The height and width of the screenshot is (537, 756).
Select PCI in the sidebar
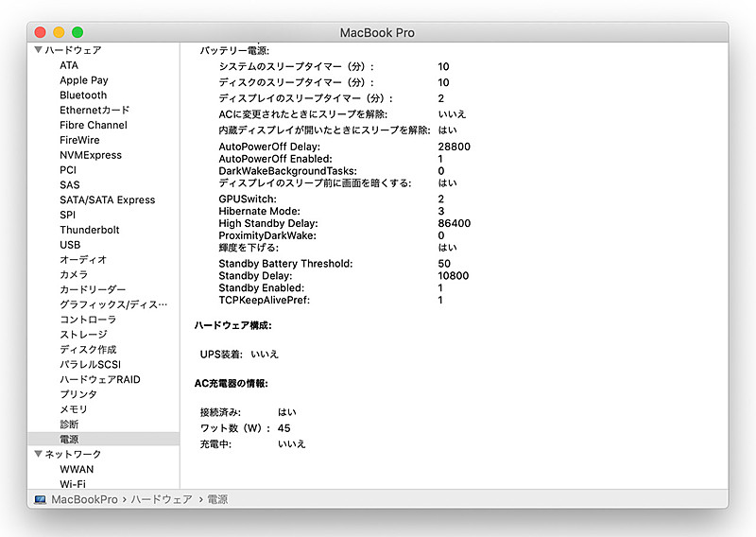(x=68, y=170)
